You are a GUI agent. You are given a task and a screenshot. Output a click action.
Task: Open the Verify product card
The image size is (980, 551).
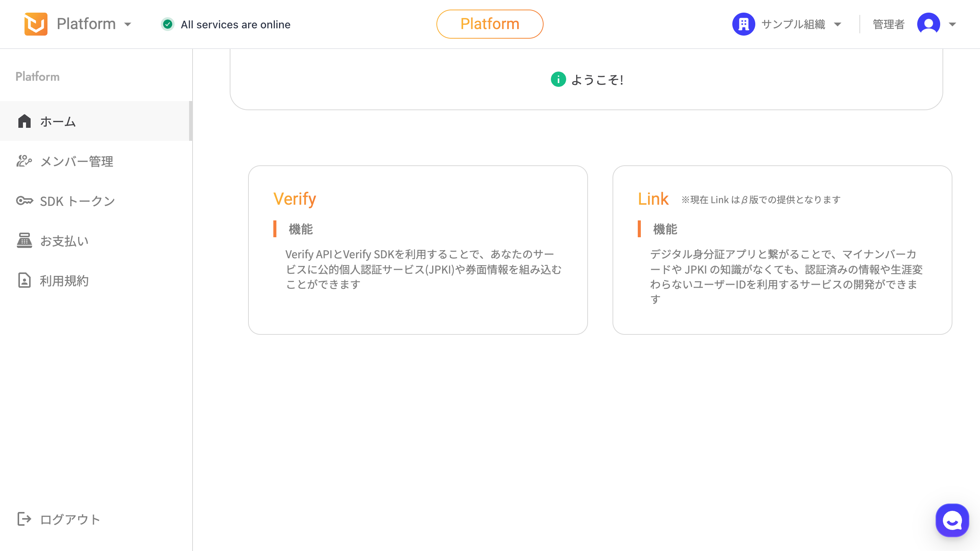tap(418, 250)
